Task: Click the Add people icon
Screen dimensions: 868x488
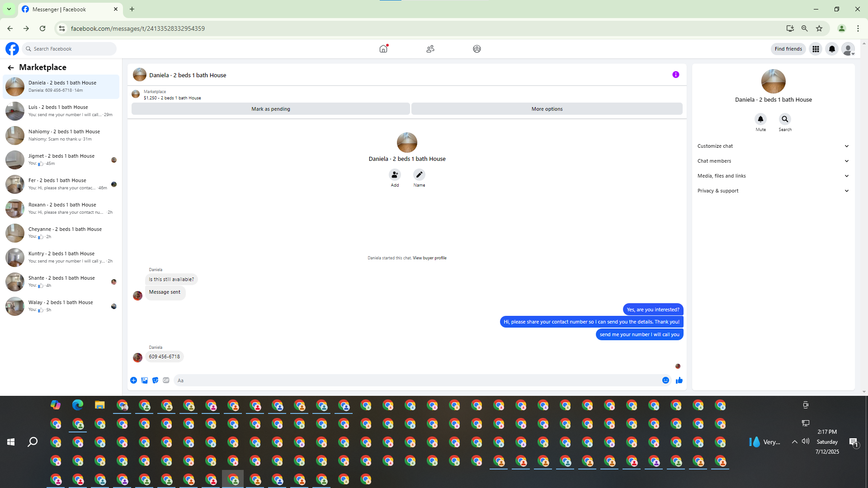Action: coord(395,175)
